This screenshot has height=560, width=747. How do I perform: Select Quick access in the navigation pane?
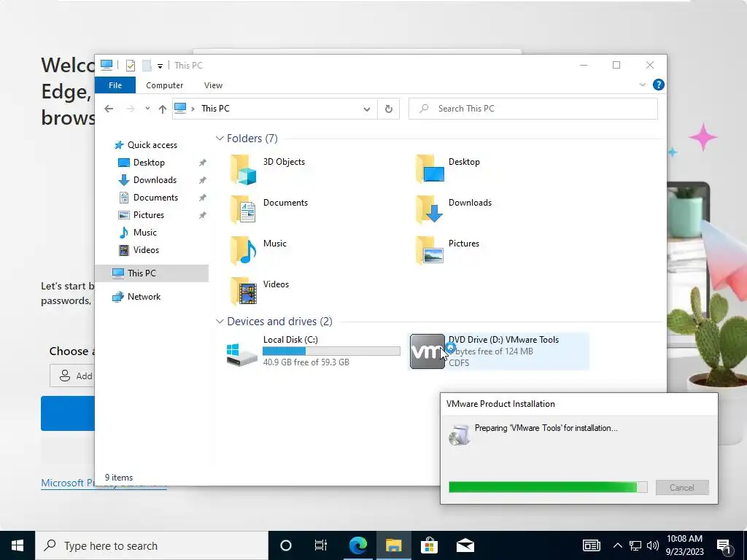pos(152,145)
